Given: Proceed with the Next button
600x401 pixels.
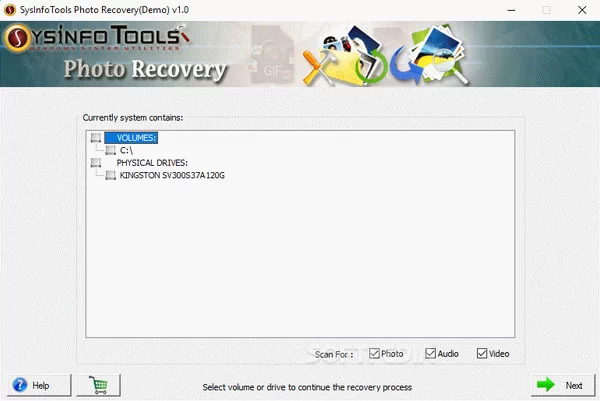Looking at the screenshot, I should pyautogui.click(x=562, y=385).
